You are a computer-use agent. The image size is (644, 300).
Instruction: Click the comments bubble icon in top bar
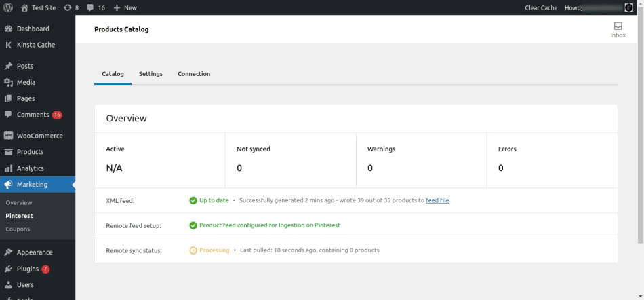pyautogui.click(x=90, y=7)
